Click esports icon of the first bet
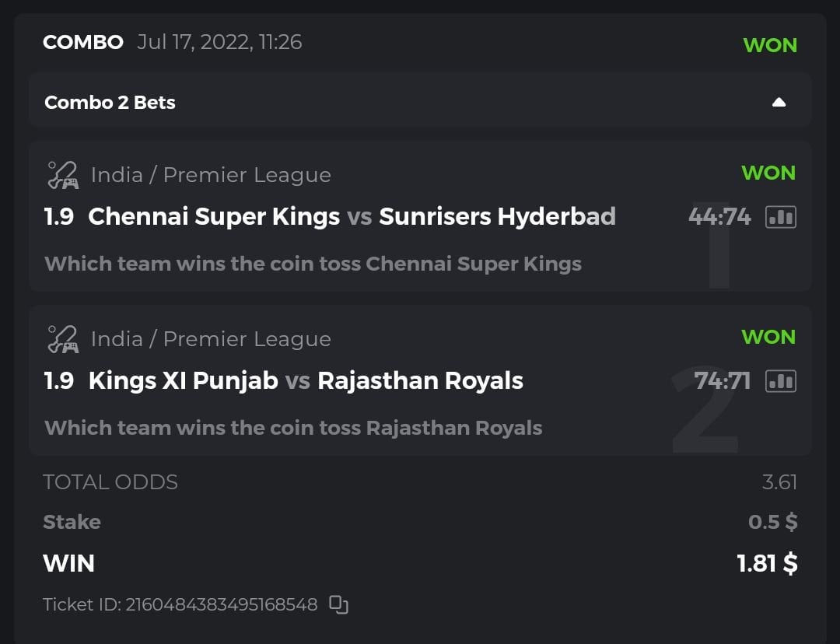The image size is (840, 644). pyautogui.click(x=63, y=175)
